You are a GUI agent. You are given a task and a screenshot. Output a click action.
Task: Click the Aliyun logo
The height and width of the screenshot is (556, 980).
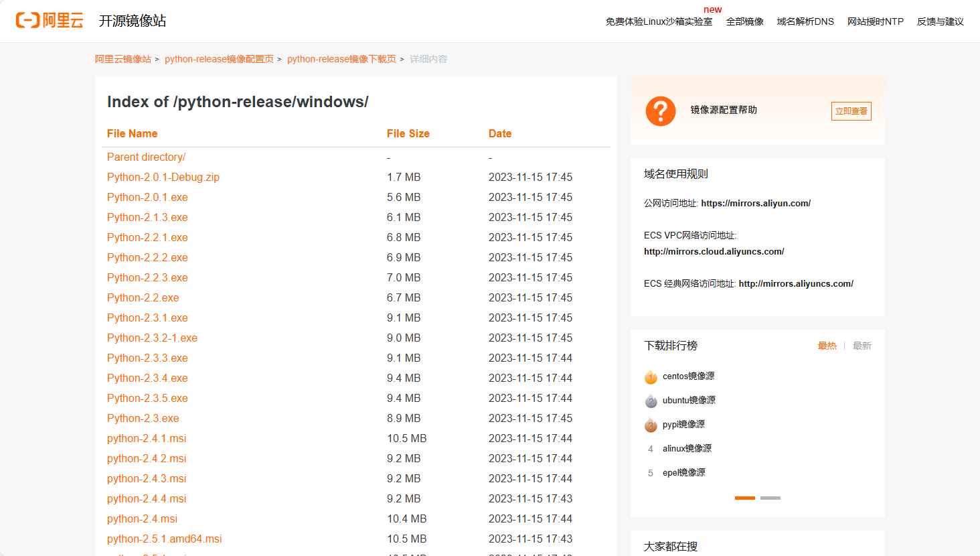50,21
